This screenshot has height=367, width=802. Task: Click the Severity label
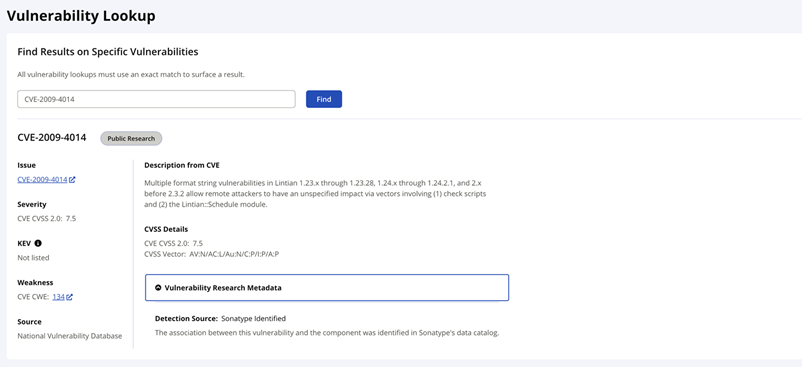pos(32,204)
